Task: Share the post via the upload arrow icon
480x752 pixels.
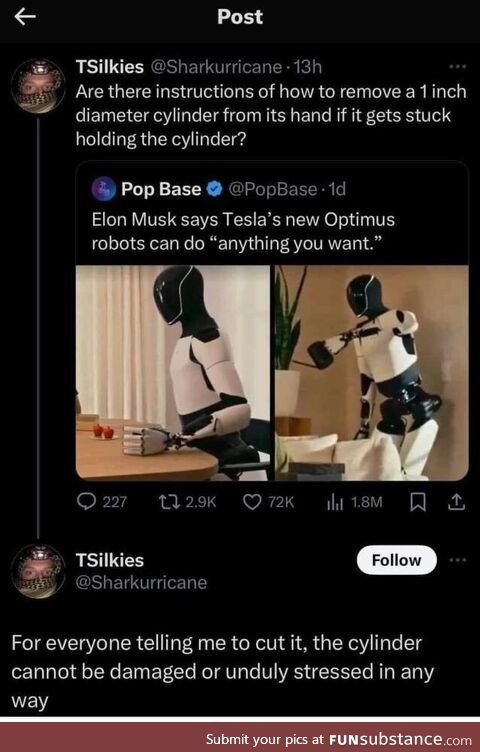Action: (x=457, y=502)
